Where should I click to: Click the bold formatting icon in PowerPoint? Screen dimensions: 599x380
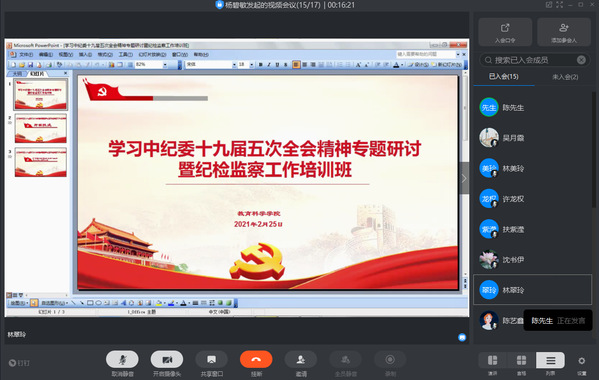[x=261, y=65]
